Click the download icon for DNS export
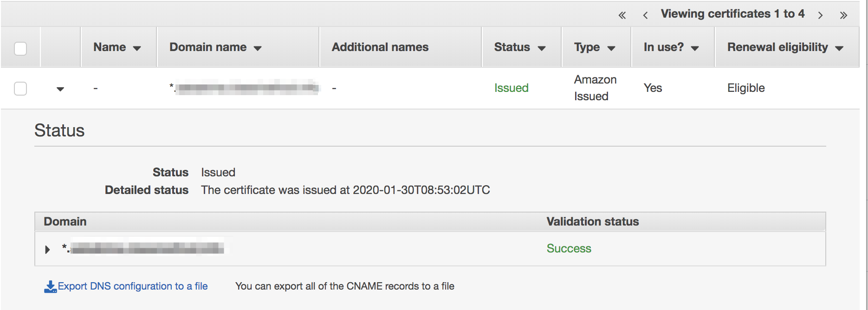 50,287
